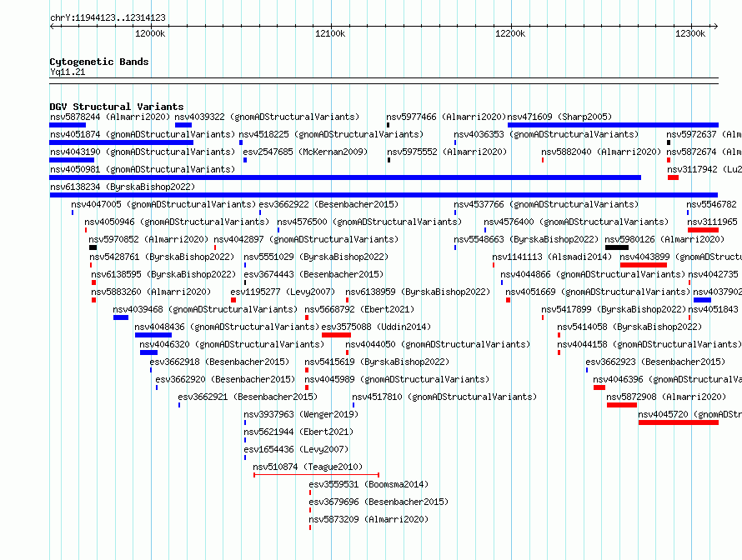742x560 pixels.
Task: Click the nsv5977466 (Almarri2020) label
Action: 446,117
